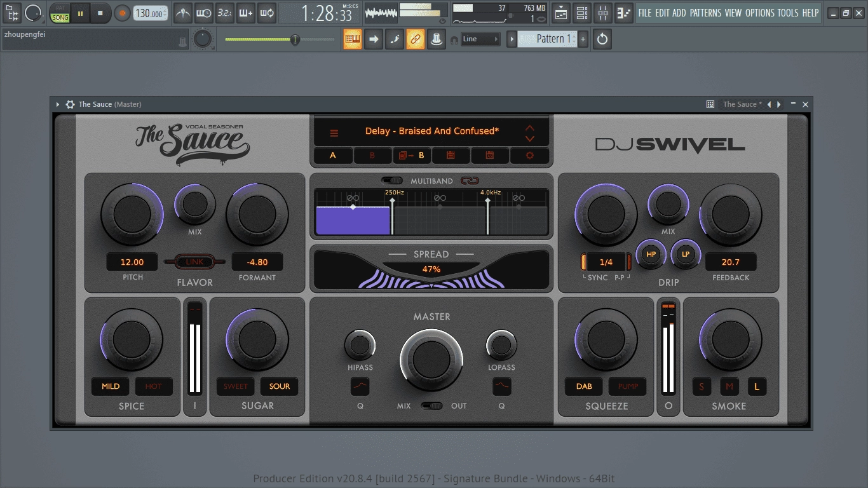The width and height of the screenshot is (868, 488).
Task: Click the LOPASS filter slope Q icon
Action: [502, 386]
